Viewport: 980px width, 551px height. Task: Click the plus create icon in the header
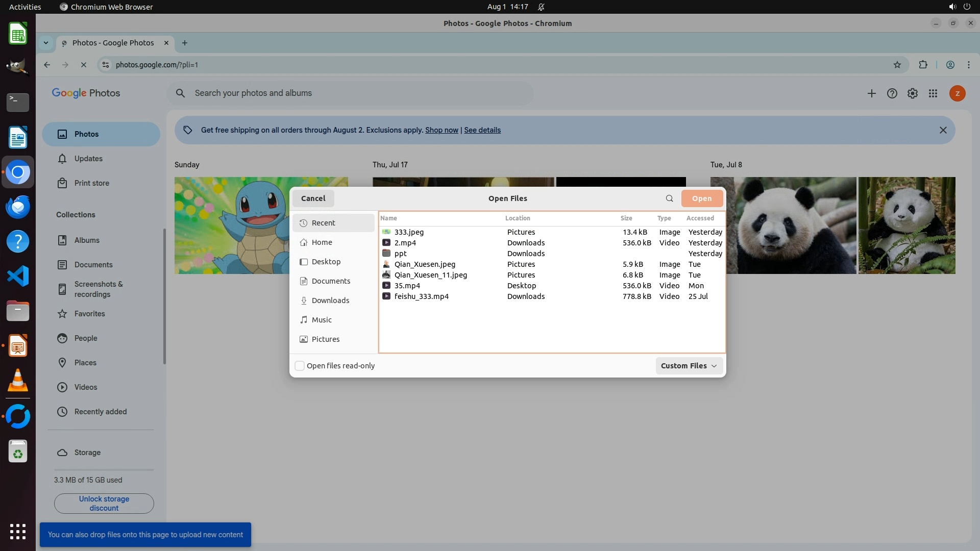(871, 93)
